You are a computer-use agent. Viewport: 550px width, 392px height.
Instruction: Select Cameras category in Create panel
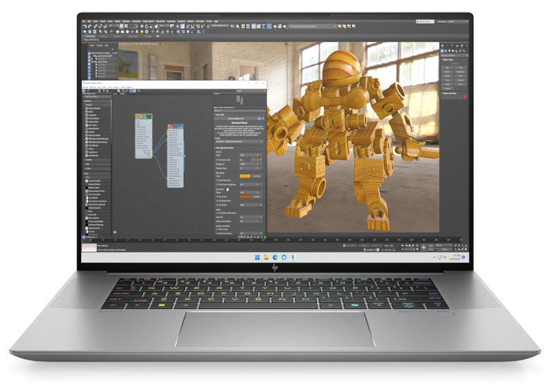tap(453, 51)
